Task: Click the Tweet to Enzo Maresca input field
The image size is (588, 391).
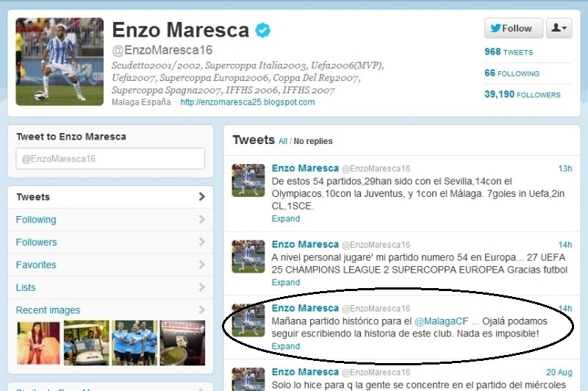Action: (x=110, y=159)
